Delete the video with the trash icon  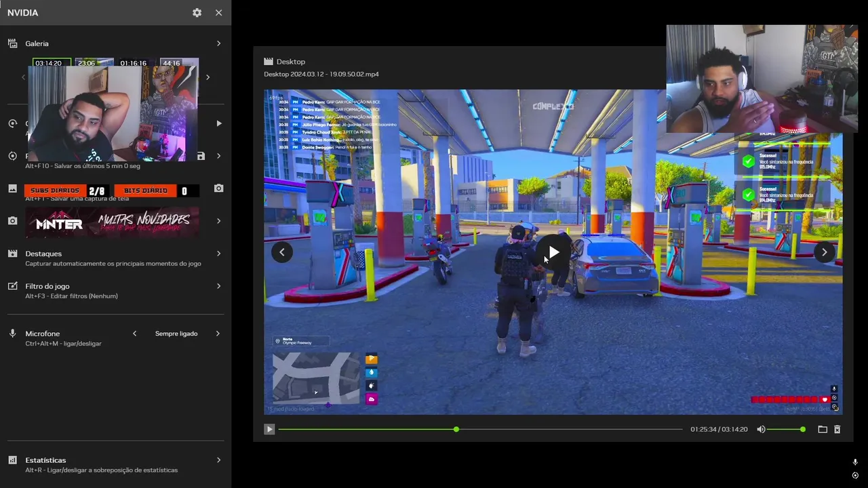(837, 430)
